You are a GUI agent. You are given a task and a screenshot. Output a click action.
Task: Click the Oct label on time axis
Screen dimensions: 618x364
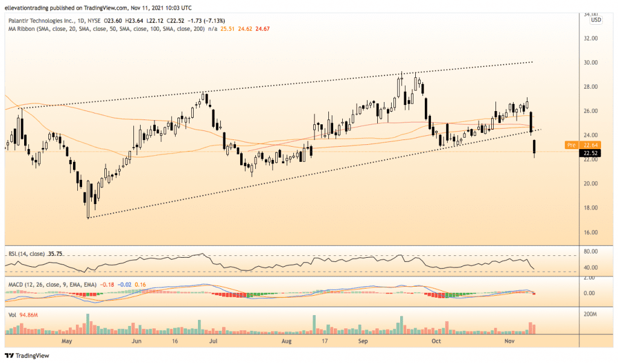436,341
